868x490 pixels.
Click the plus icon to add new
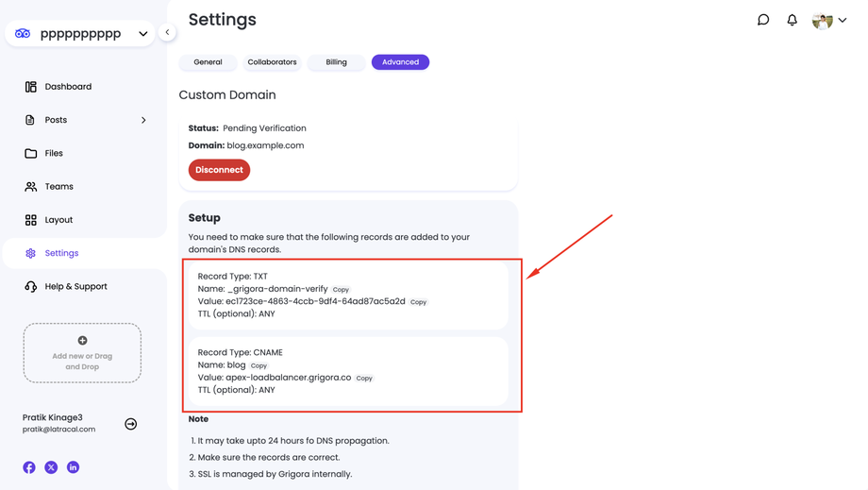tap(82, 341)
